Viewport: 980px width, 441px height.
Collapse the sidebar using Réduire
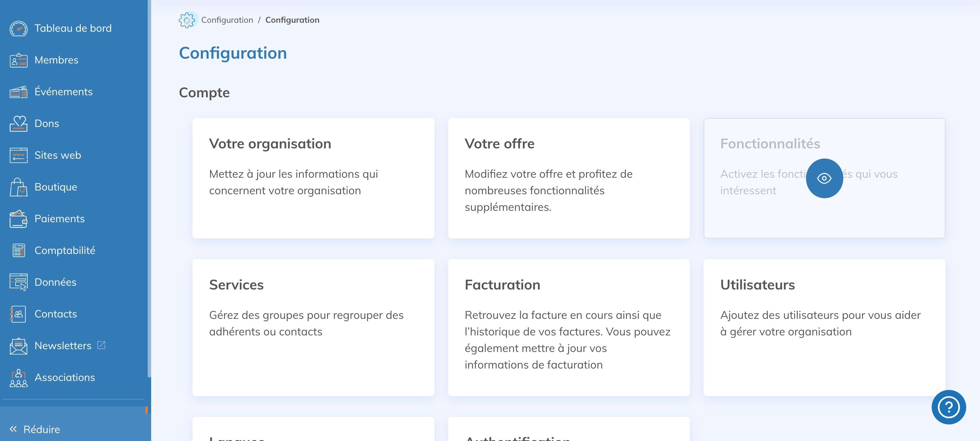(x=41, y=429)
